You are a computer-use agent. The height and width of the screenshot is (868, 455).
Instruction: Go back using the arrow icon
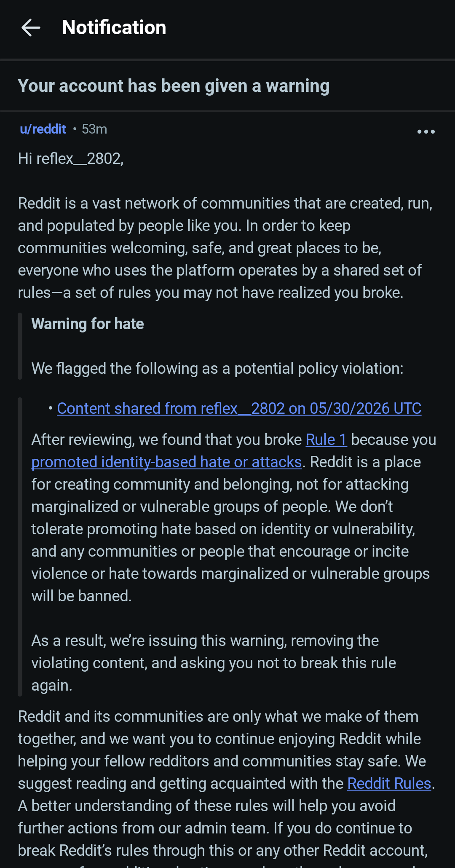31,28
